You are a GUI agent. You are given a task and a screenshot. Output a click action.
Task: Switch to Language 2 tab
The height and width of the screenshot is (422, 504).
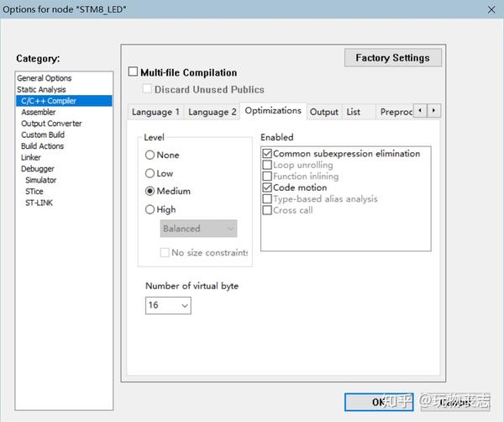click(212, 112)
